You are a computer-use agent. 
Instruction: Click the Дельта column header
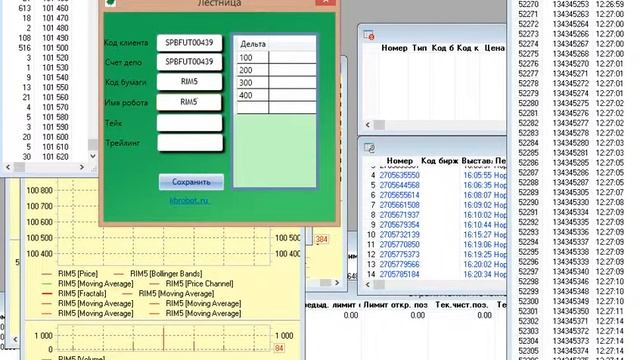point(253,44)
